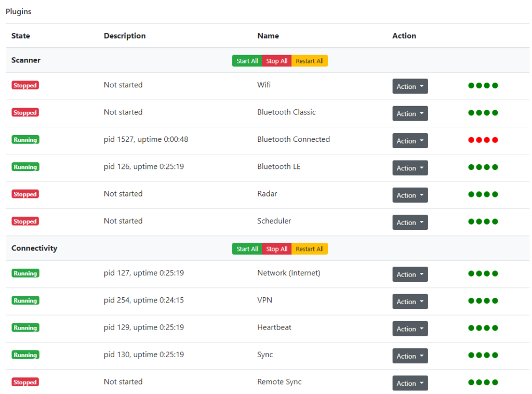Image resolution: width=532 pixels, height=394 pixels.
Task: Expand the Action menu for Scheduler
Action: pyautogui.click(x=410, y=222)
